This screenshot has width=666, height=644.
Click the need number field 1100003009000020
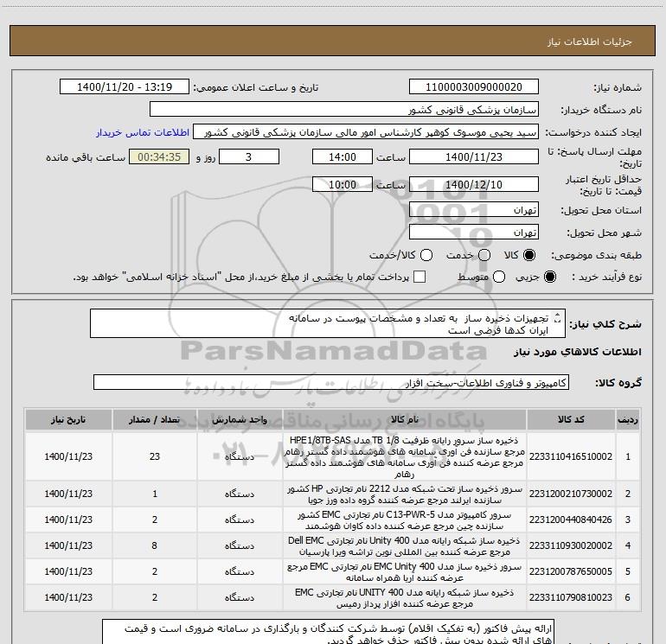click(x=474, y=87)
